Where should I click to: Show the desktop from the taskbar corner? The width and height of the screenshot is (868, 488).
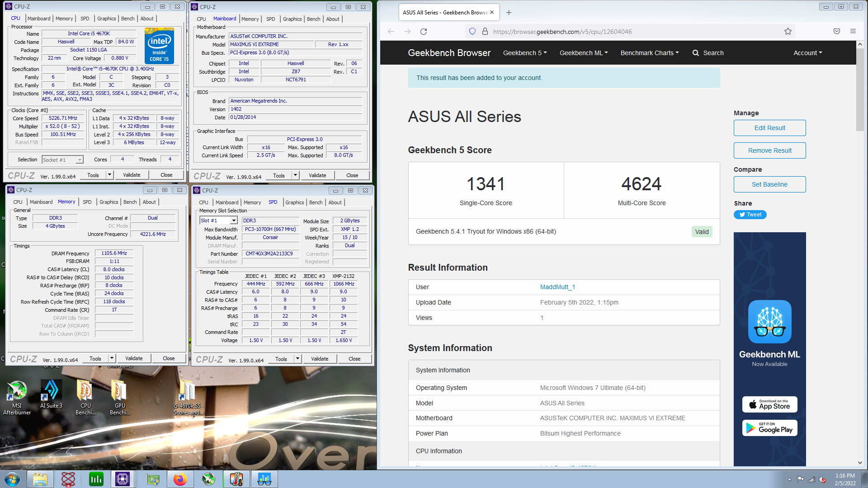864,479
